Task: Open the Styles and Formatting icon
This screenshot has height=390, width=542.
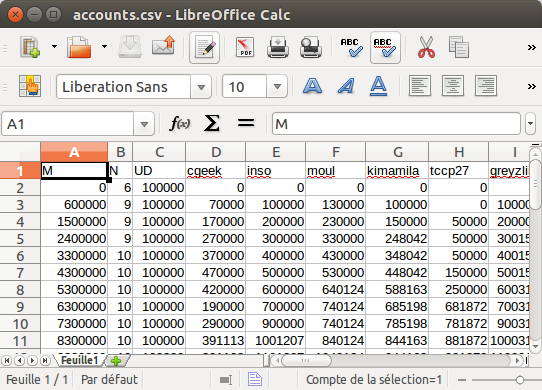Action: [30, 86]
